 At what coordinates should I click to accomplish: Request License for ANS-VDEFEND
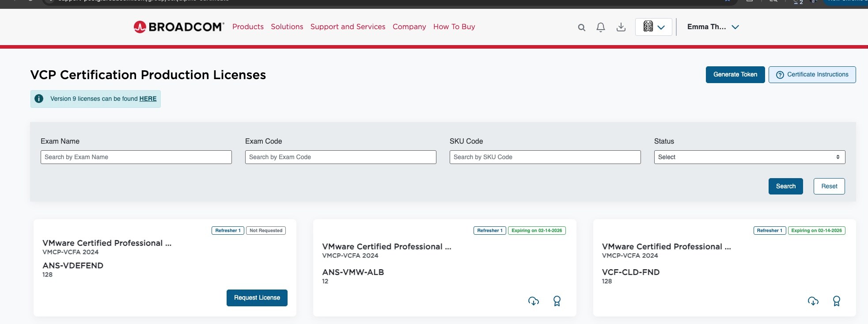coord(257,298)
